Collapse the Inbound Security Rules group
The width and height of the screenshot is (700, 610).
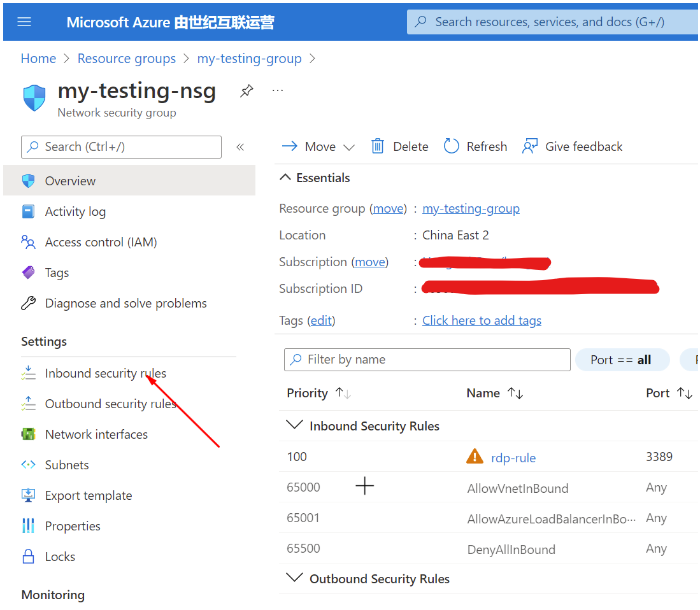pyautogui.click(x=294, y=424)
